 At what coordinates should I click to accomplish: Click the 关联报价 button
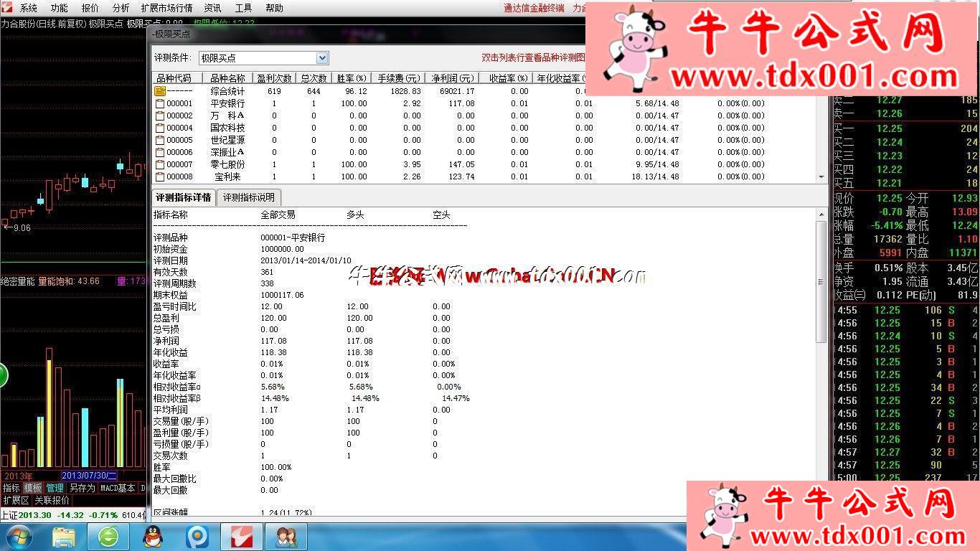click(x=52, y=500)
